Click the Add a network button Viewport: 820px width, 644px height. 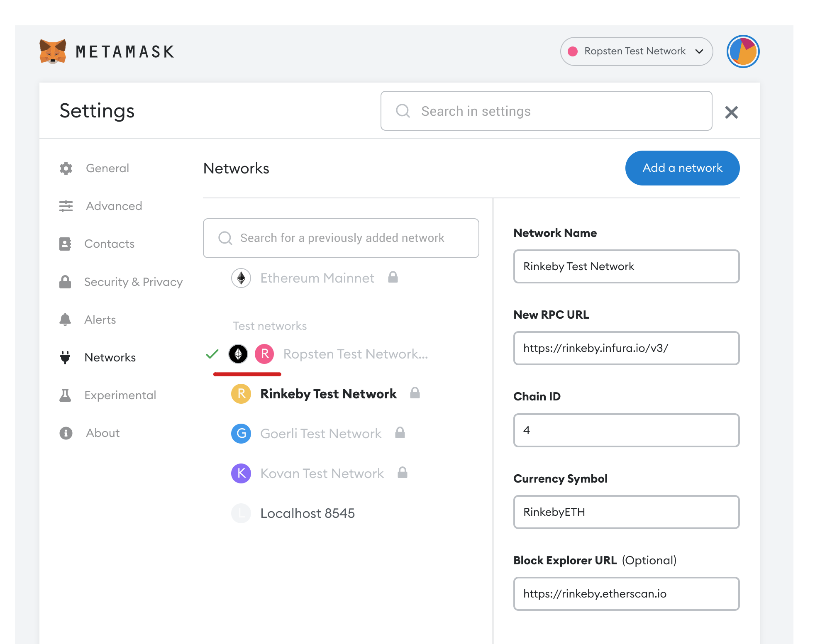pos(682,168)
